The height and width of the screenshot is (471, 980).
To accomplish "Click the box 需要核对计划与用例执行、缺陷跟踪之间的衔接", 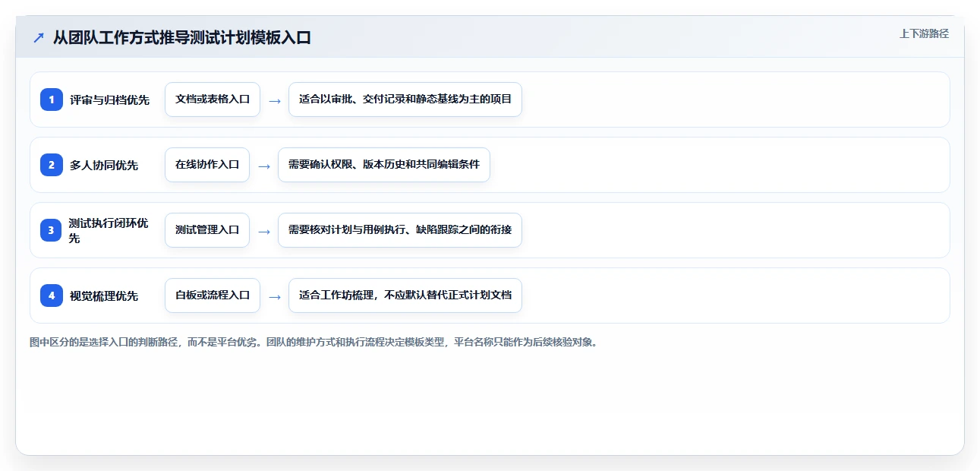I will pos(400,230).
